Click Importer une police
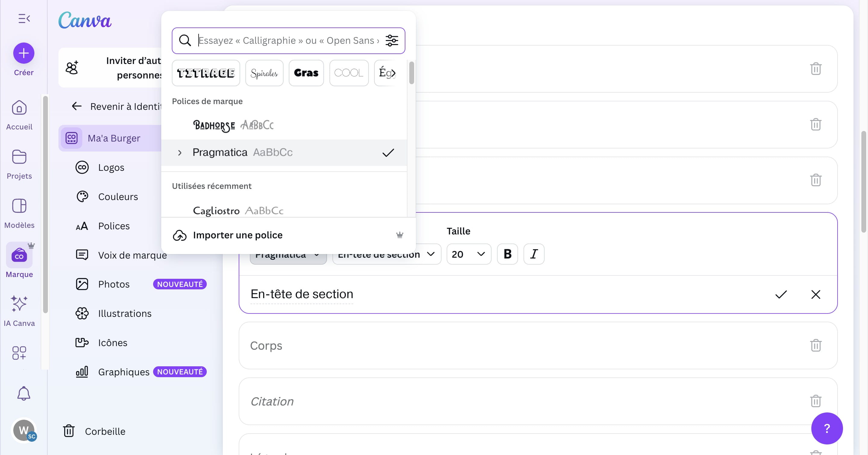The height and width of the screenshot is (455, 868). pos(238,235)
